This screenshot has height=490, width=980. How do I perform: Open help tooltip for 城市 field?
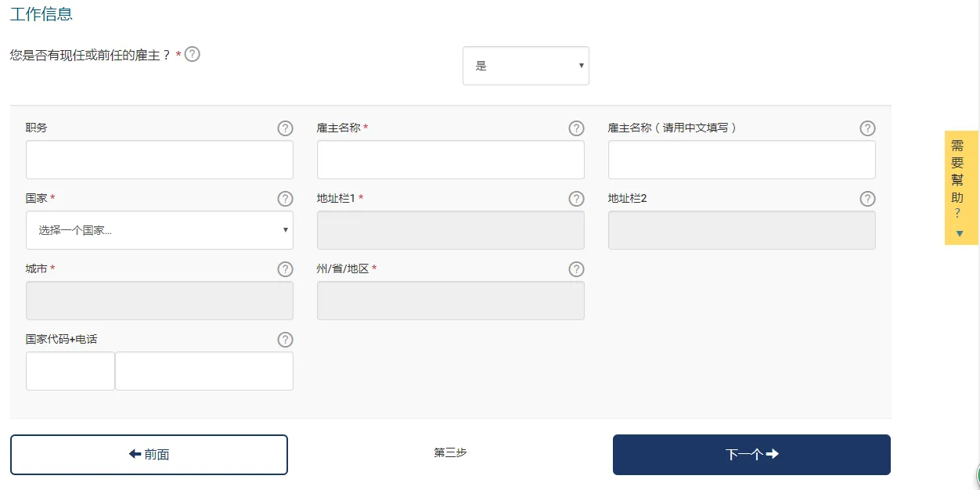[285, 269]
